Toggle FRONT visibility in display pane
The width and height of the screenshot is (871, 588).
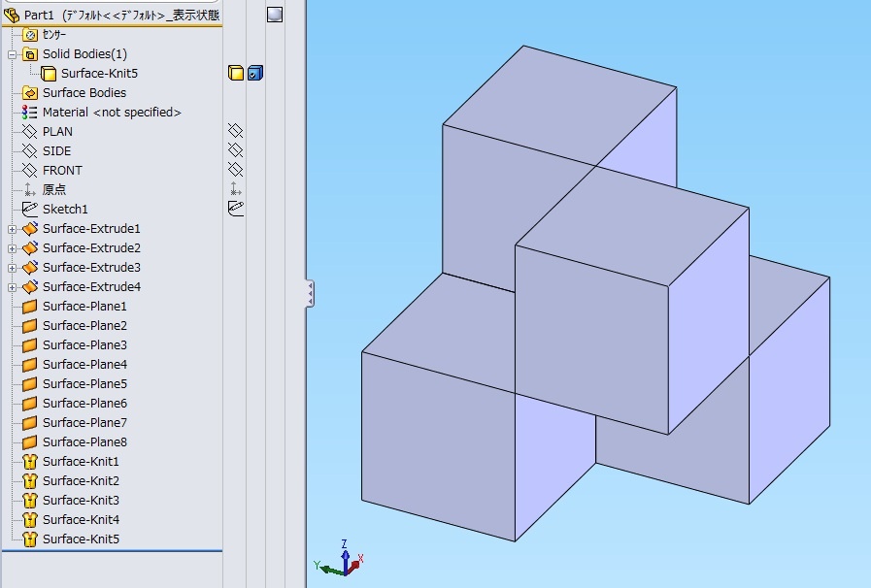point(236,170)
